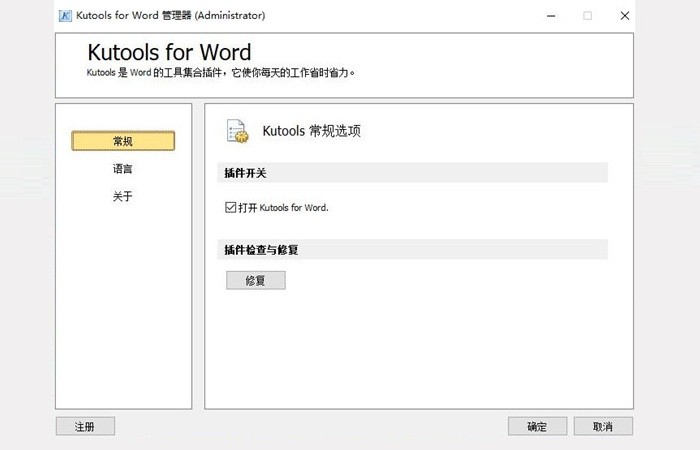Confirm settings with the 确定 button
Image resolution: width=700 pixels, height=450 pixels.
click(x=537, y=426)
